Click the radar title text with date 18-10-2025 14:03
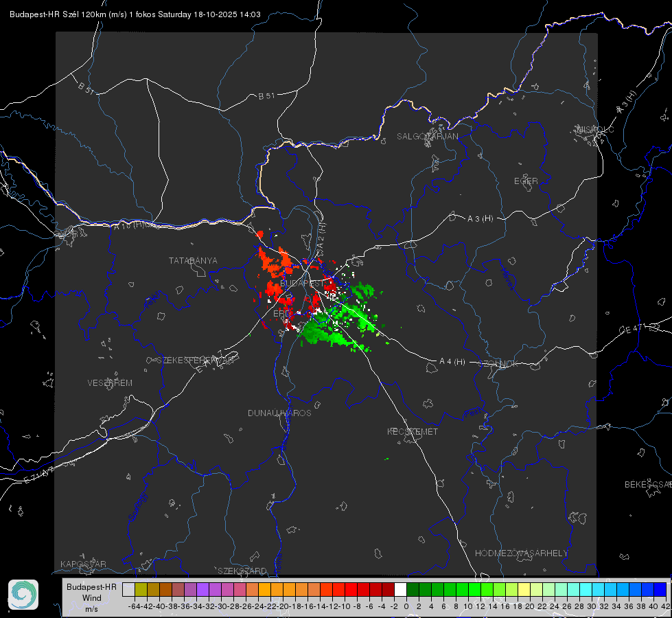The height and width of the screenshot is (618, 672). coord(135,14)
